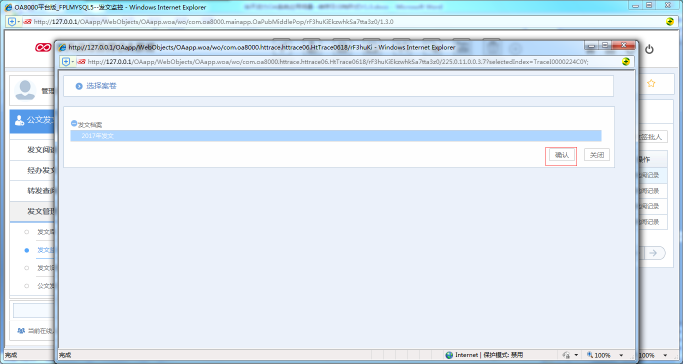Click the star favorite icon in main window
Image resolution: width=683 pixels, height=364 pixels.
tap(651, 83)
